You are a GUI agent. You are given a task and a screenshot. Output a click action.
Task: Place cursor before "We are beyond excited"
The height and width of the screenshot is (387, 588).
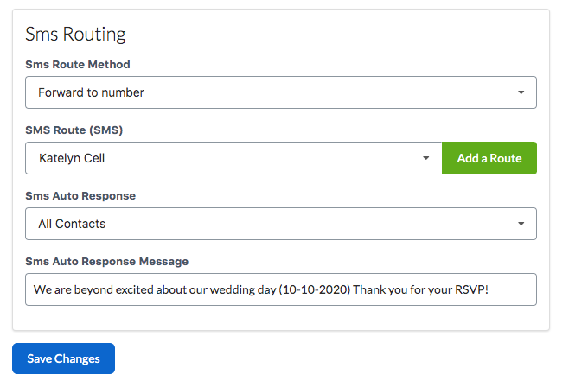point(34,289)
